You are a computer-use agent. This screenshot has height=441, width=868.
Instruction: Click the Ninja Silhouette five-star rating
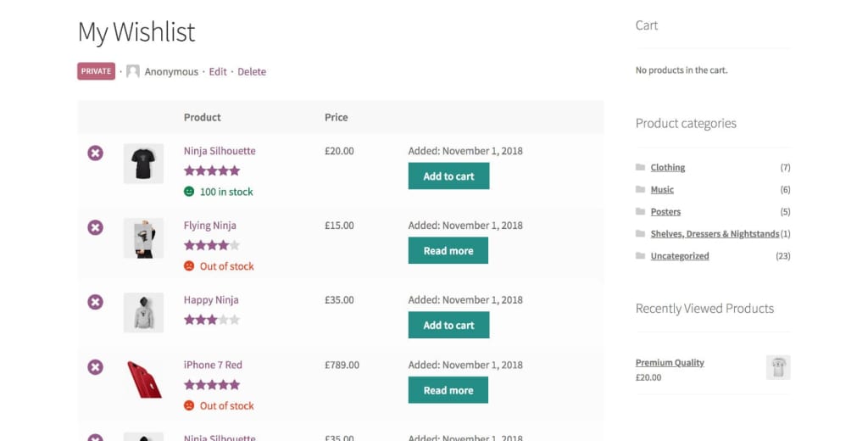tap(212, 170)
